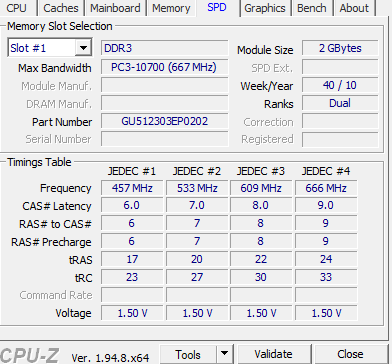Click tRC value 23

pos(132,277)
